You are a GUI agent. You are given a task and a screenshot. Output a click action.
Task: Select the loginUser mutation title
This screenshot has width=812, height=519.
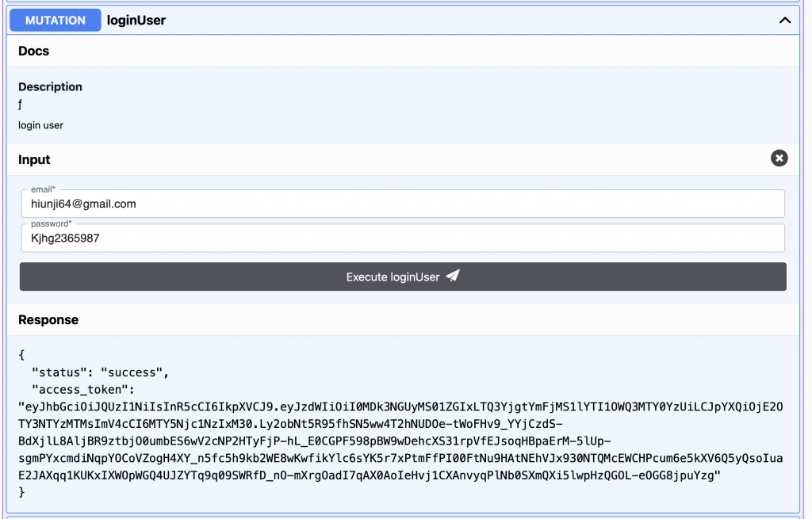click(x=136, y=20)
